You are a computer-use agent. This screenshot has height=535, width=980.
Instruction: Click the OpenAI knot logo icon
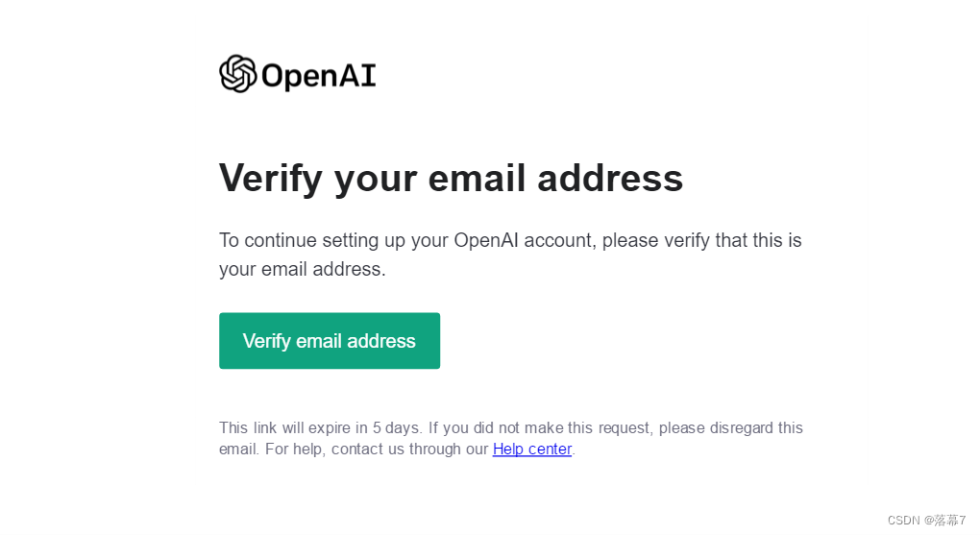[x=237, y=74]
